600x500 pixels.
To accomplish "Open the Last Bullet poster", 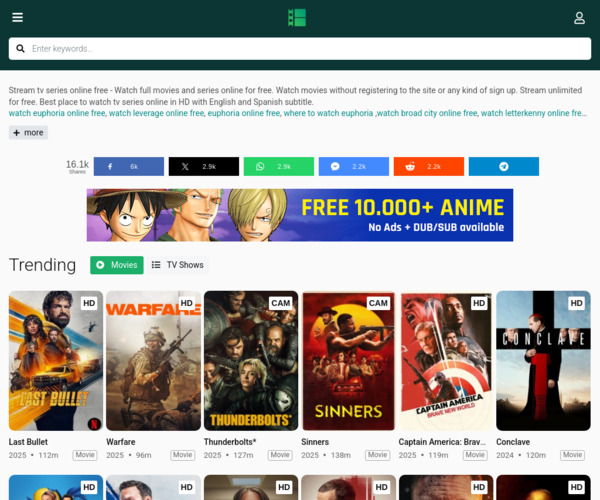I will pyautogui.click(x=56, y=361).
